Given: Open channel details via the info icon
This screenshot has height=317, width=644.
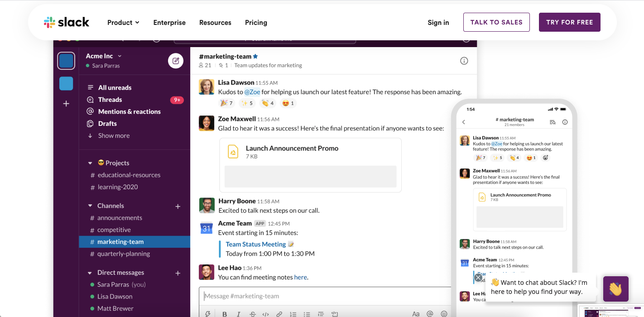Looking at the screenshot, I should tap(464, 60).
